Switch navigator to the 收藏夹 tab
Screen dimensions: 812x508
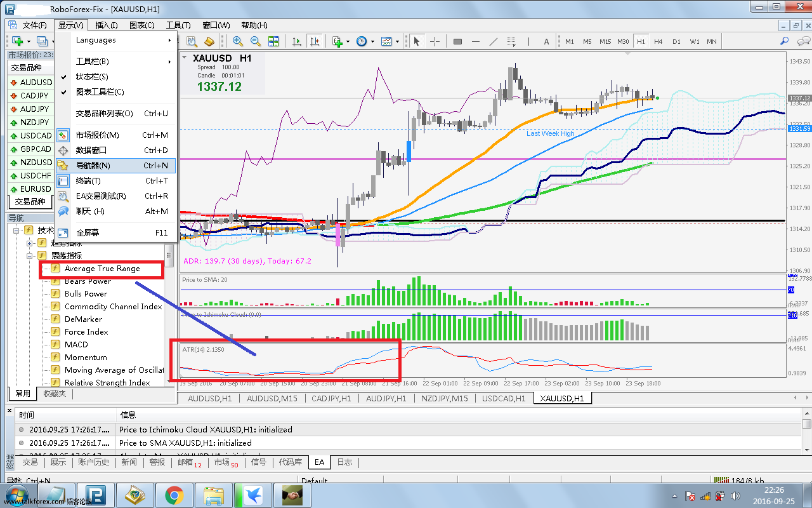coord(54,394)
